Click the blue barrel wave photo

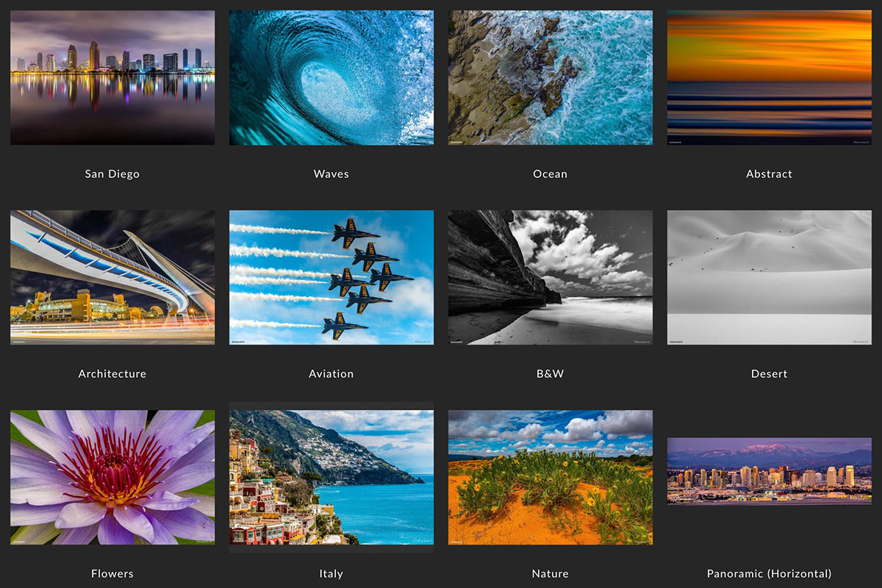tap(331, 77)
